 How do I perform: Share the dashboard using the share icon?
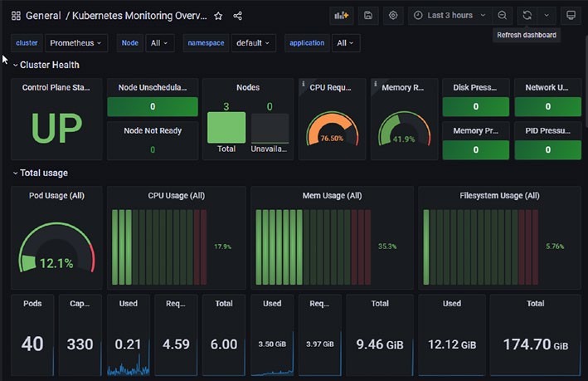point(237,16)
